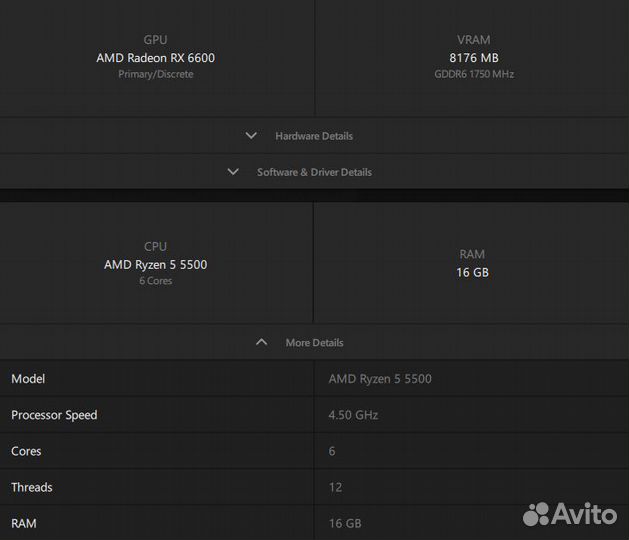Open Software & Driver Details text label
This screenshot has height=540, width=629.
click(x=314, y=172)
